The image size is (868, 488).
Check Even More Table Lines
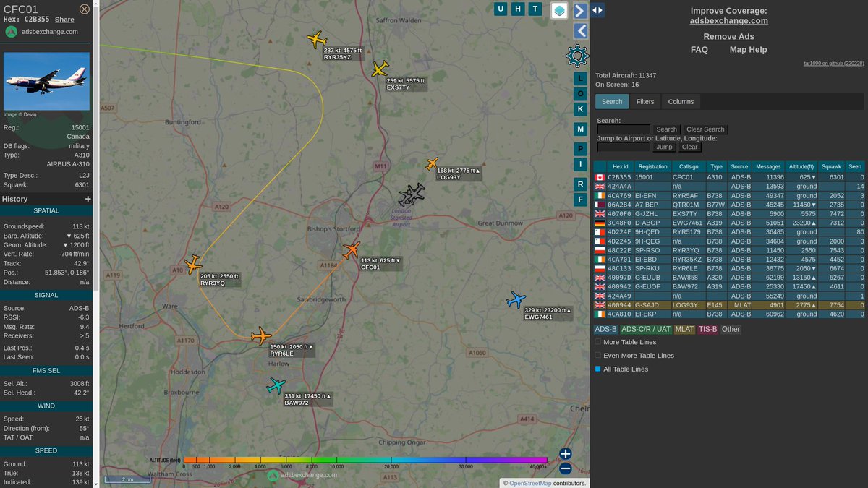pos(597,355)
